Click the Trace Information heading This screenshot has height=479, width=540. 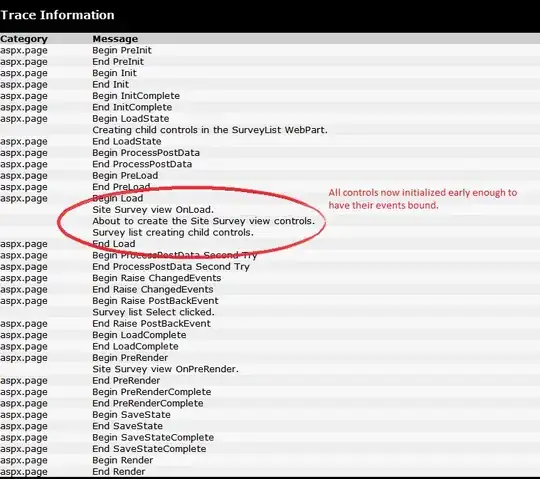pos(57,15)
